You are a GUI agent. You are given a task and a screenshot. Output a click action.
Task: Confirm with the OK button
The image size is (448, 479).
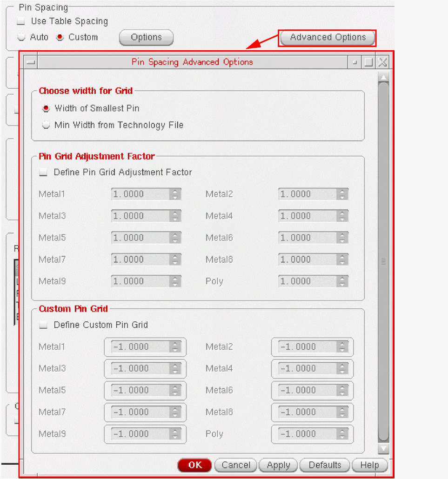pyautogui.click(x=194, y=465)
